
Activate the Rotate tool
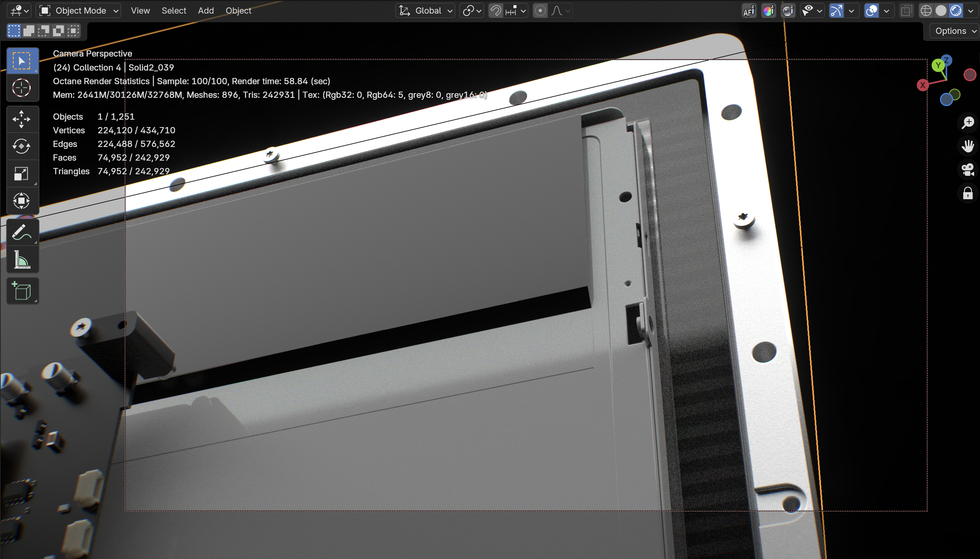(22, 146)
